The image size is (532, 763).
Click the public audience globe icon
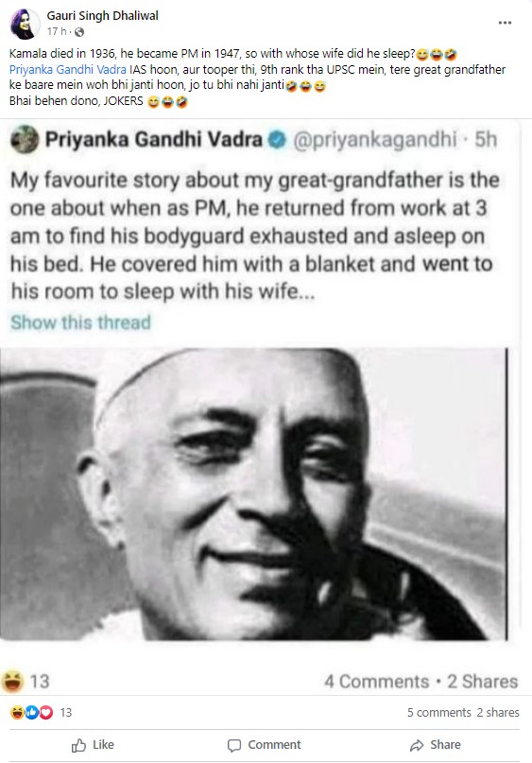click(79, 32)
